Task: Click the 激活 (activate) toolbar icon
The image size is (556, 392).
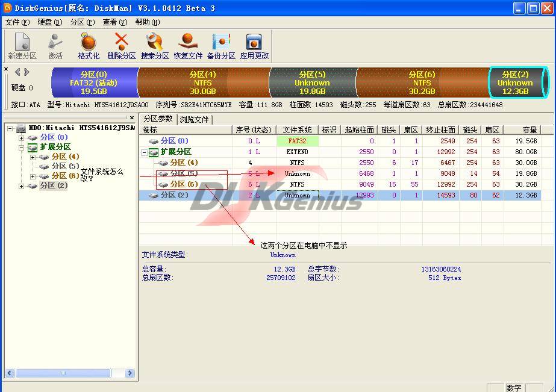Action: point(55,46)
